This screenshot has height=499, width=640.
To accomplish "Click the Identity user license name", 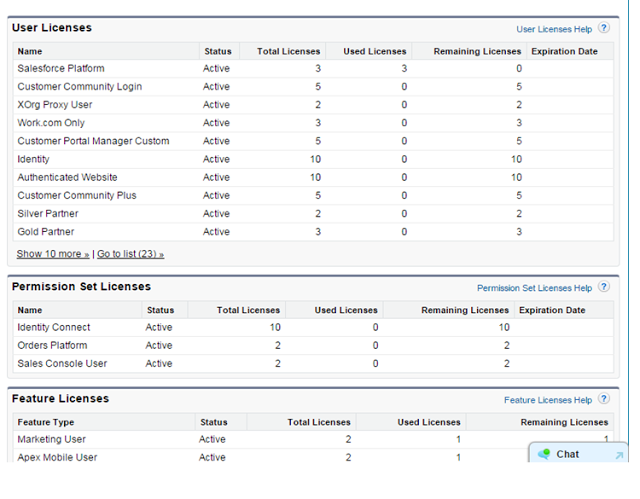I will tap(33, 159).
